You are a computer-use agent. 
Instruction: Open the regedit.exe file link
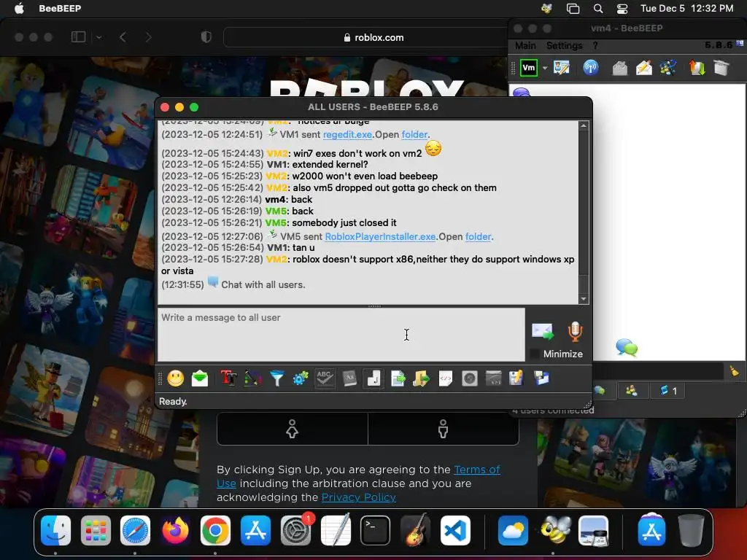pos(347,135)
